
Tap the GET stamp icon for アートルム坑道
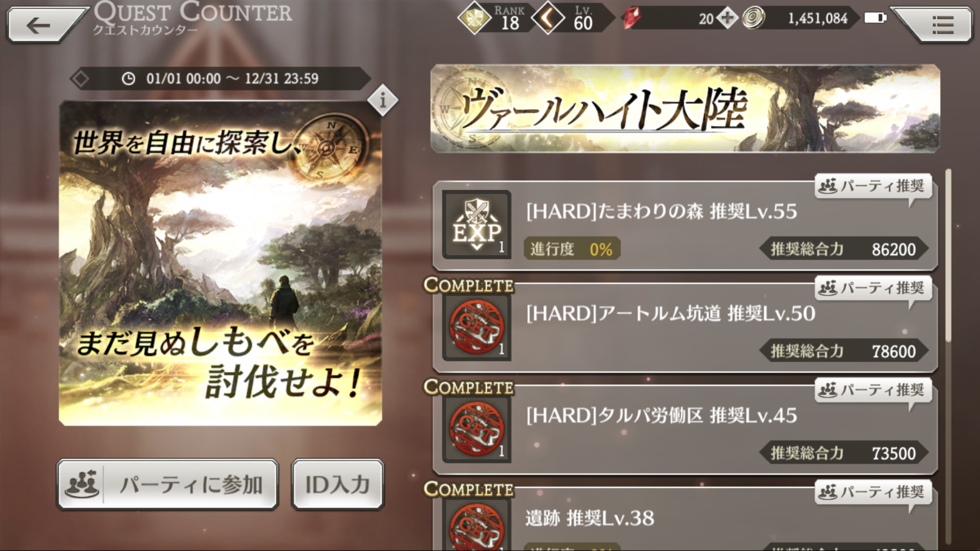point(477,327)
